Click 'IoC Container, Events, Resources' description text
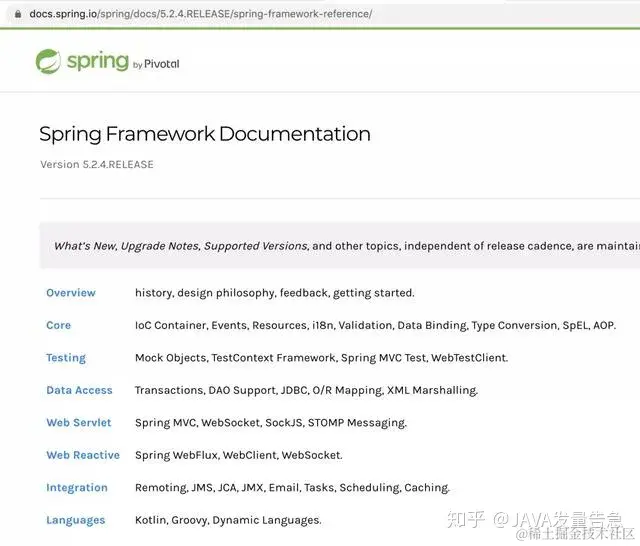 click(x=221, y=325)
